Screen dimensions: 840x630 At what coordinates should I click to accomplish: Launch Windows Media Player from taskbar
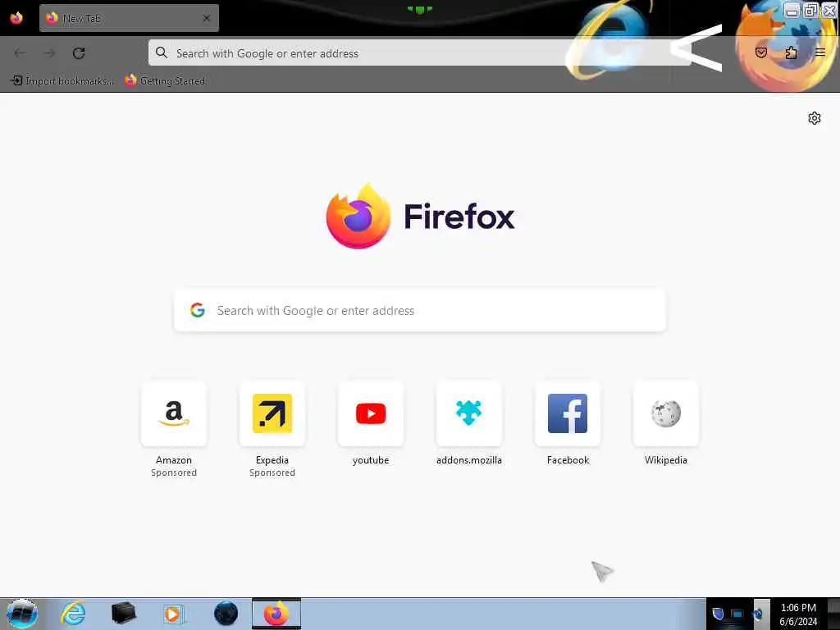pyautogui.click(x=174, y=614)
